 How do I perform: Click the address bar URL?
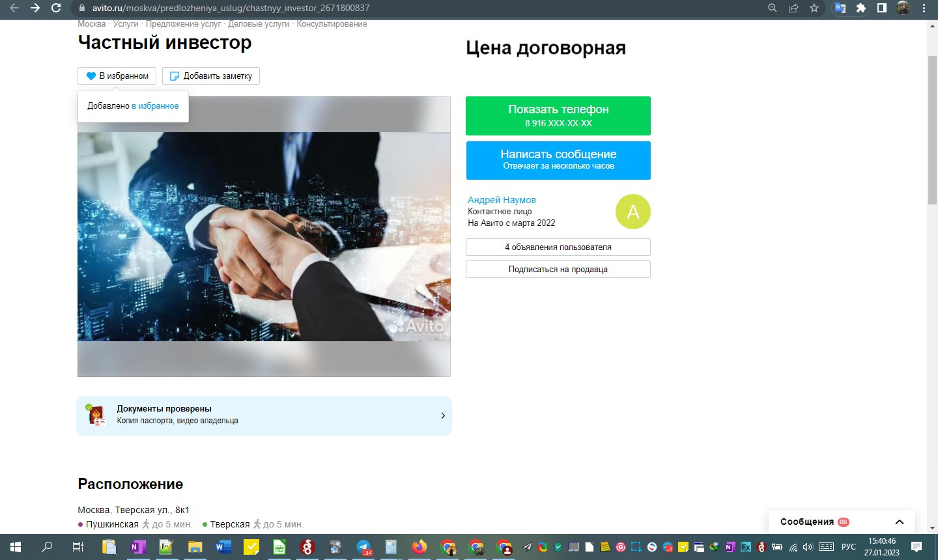pos(231,8)
